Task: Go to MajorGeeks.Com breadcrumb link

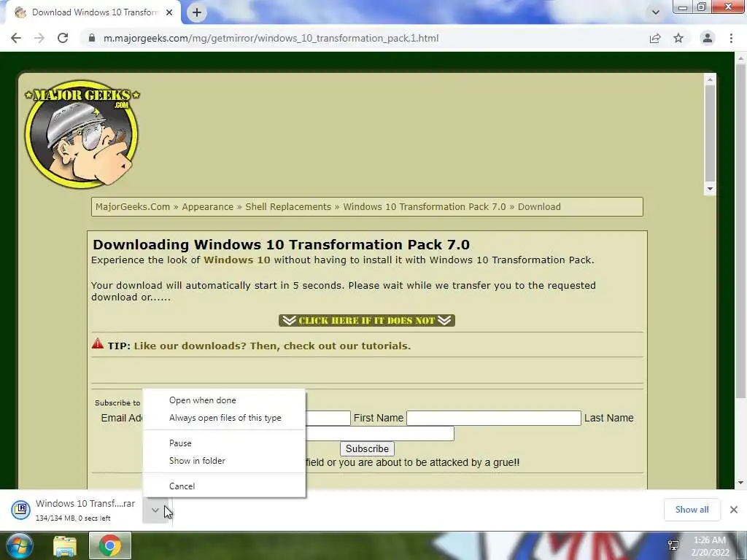Action: (x=133, y=206)
